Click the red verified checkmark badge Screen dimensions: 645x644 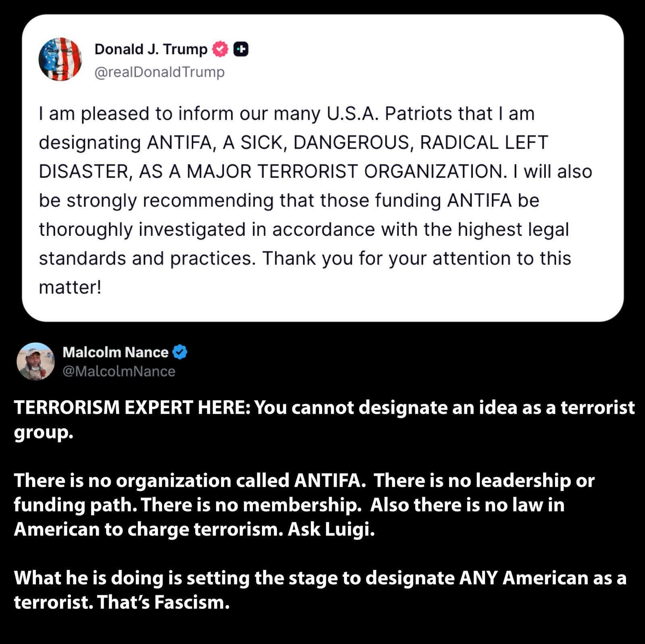pos(220,49)
